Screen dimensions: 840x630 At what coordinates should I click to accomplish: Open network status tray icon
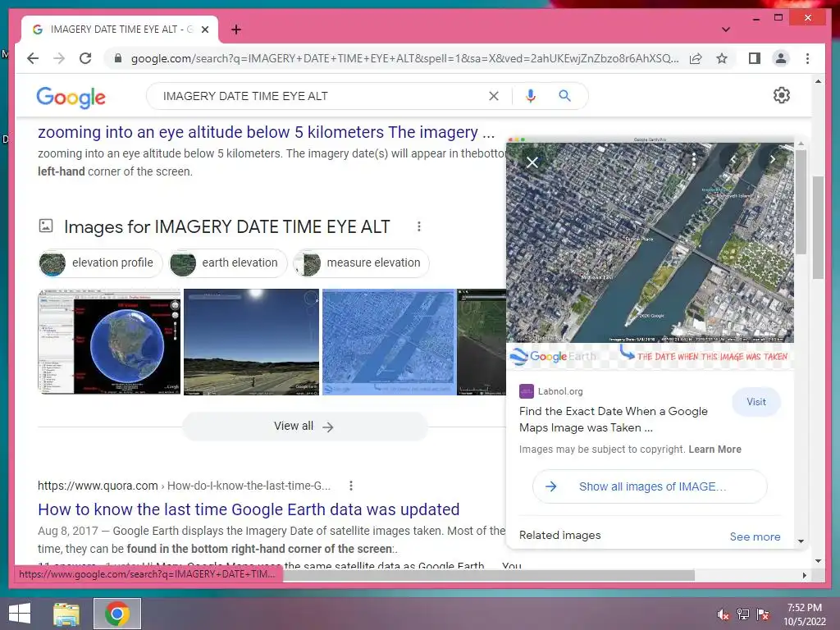coord(743,614)
